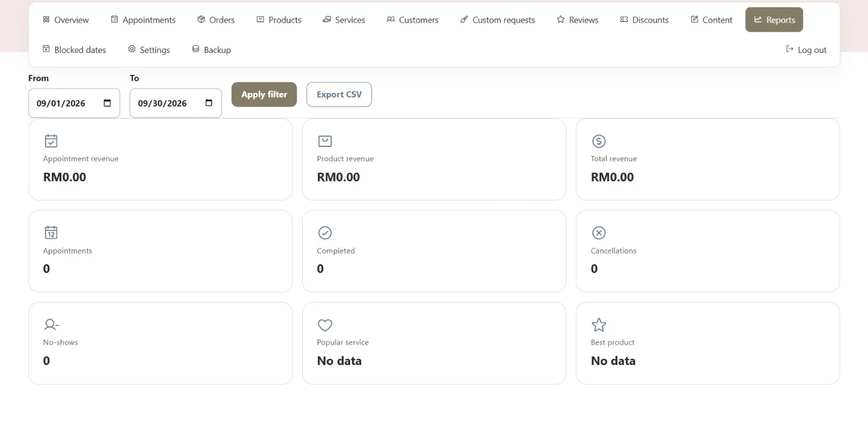
Task: Click the "No-shows" label
Action: (x=60, y=342)
